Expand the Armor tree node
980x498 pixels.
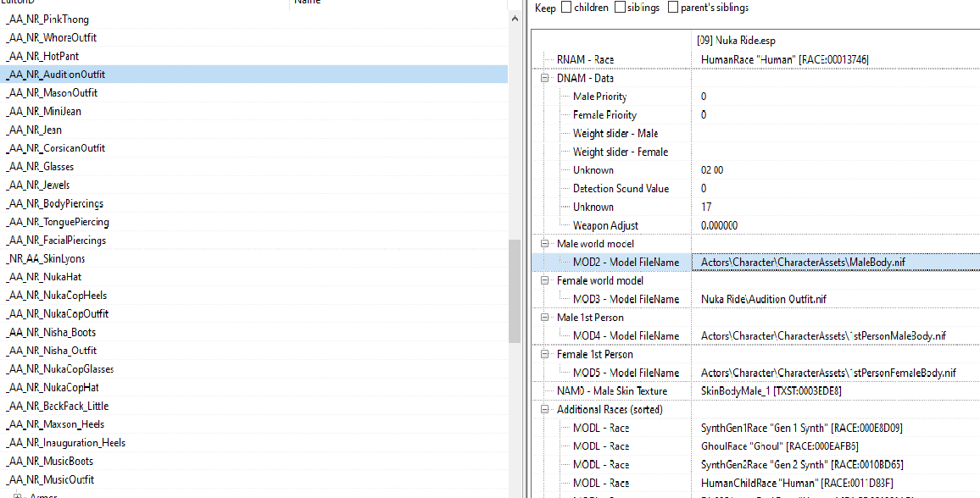[x=18, y=496]
